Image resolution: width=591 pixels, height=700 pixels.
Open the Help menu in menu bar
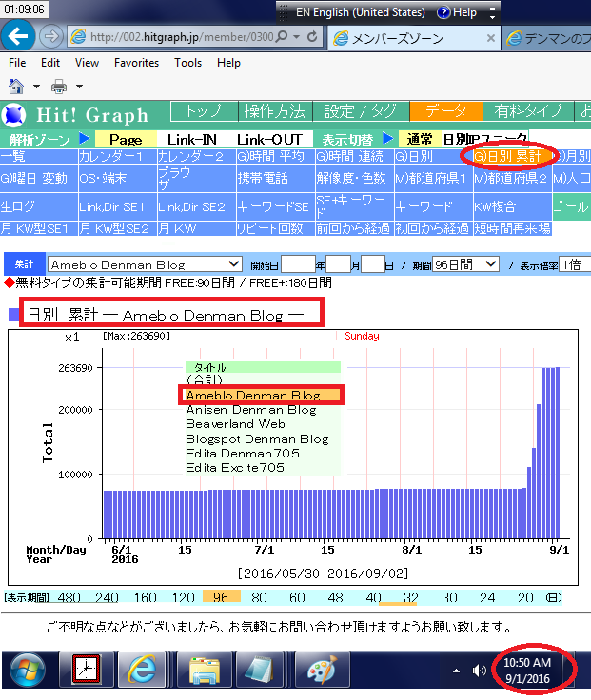[x=228, y=63]
